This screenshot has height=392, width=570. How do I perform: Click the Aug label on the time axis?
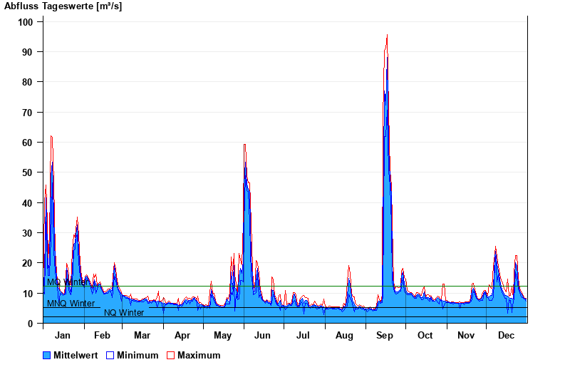pyautogui.click(x=344, y=336)
